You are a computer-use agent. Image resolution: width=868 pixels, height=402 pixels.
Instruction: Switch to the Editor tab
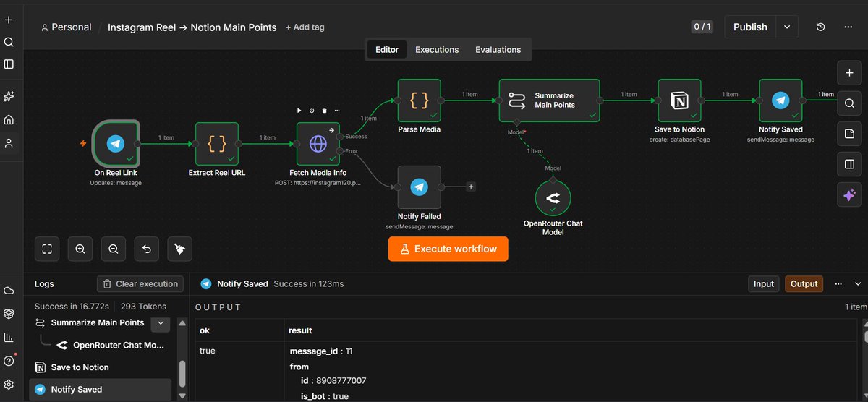coord(387,50)
